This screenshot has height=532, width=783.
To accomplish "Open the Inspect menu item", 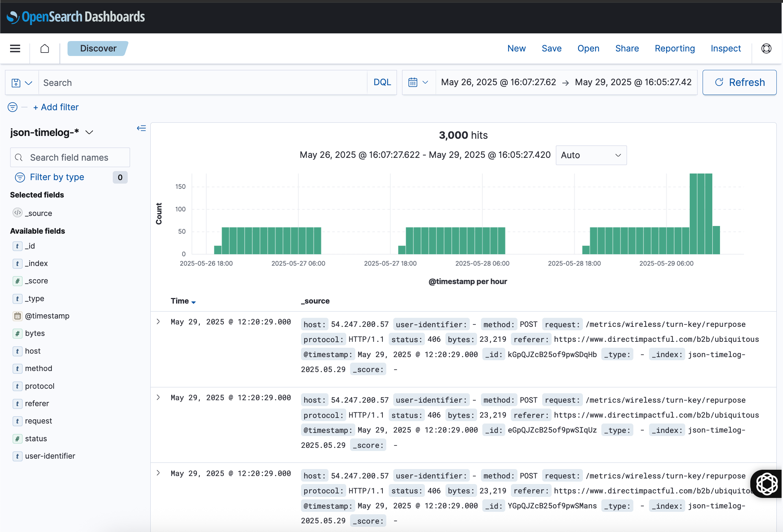I will (x=726, y=48).
